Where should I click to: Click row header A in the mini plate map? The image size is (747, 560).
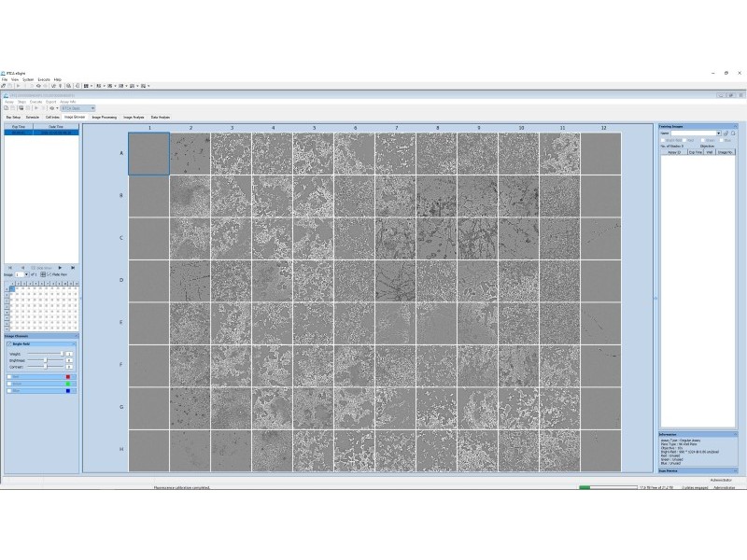(7, 289)
